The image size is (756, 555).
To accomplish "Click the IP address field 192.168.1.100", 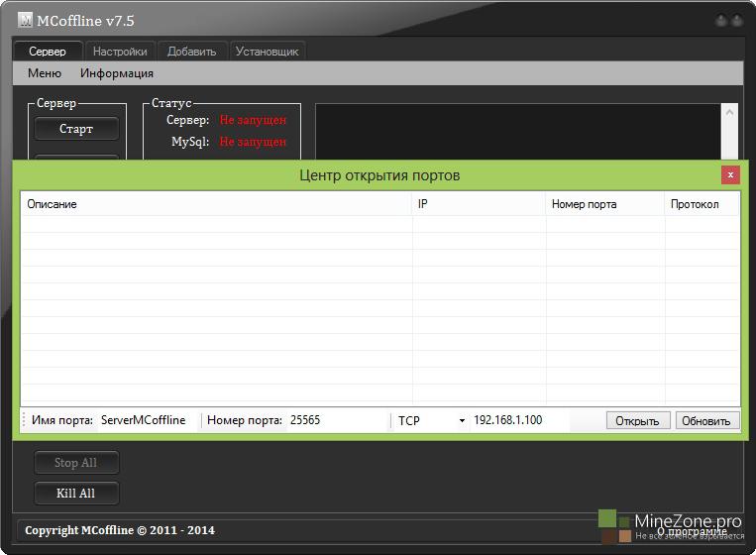I will pyautogui.click(x=519, y=421).
